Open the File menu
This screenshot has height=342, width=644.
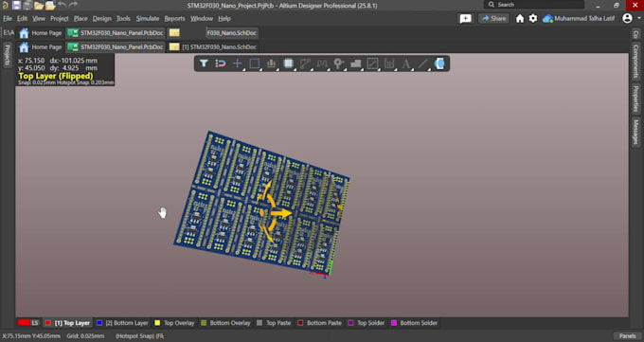[x=8, y=19]
